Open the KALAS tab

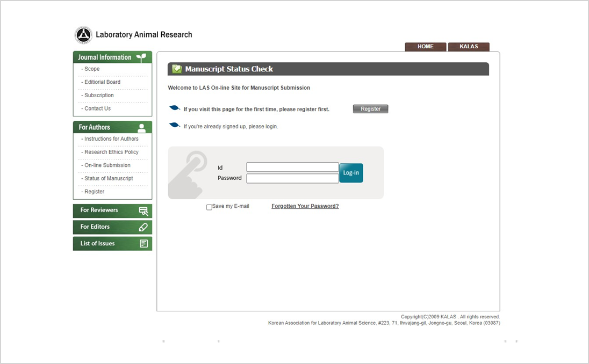pos(469,47)
